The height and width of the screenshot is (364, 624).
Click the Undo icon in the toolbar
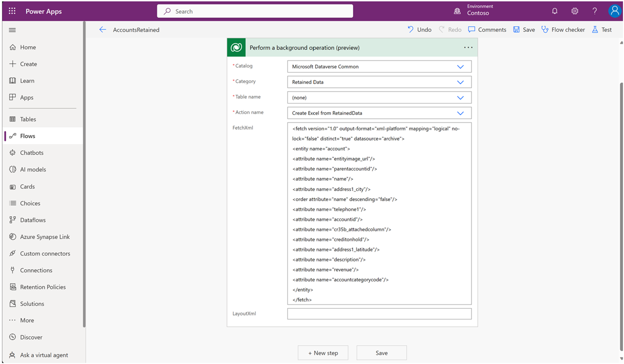pos(419,29)
